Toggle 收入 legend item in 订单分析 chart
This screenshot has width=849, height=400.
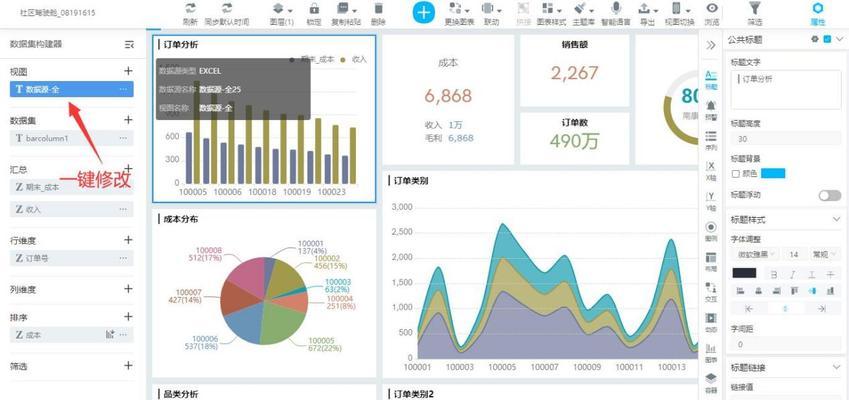354,59
